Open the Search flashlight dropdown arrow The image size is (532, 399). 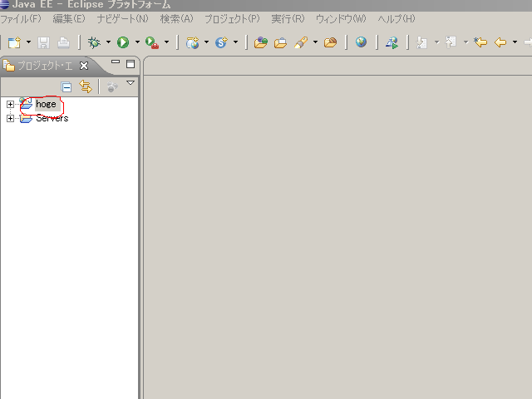pyautogui.click(x=315, y=42)
